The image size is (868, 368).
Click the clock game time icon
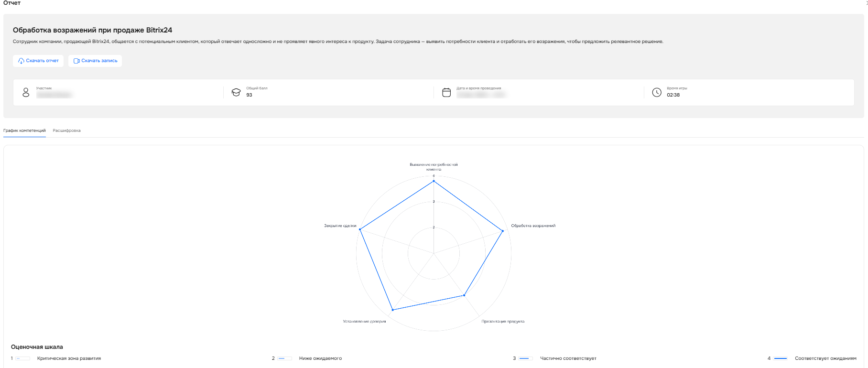click(657, 92)
